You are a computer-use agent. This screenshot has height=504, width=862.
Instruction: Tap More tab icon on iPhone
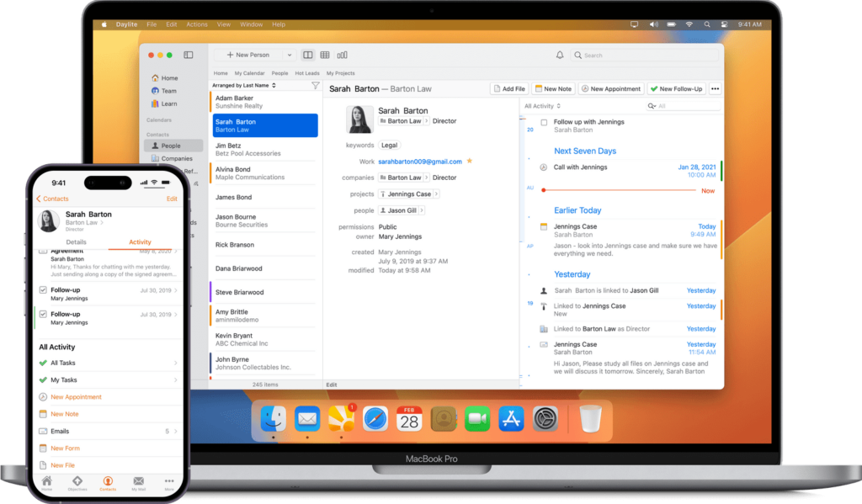tap(168, 483)
